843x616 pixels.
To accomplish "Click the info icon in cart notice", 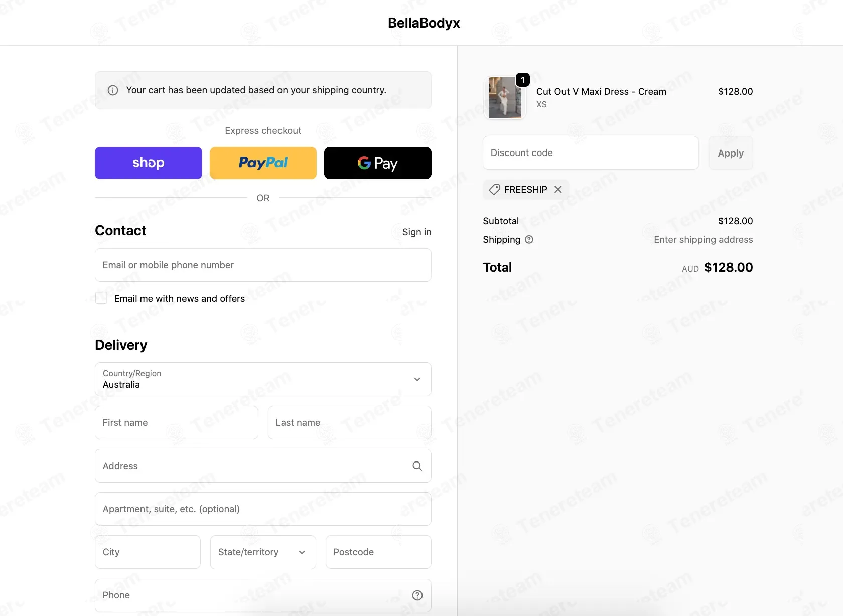I will click(113, 90).
